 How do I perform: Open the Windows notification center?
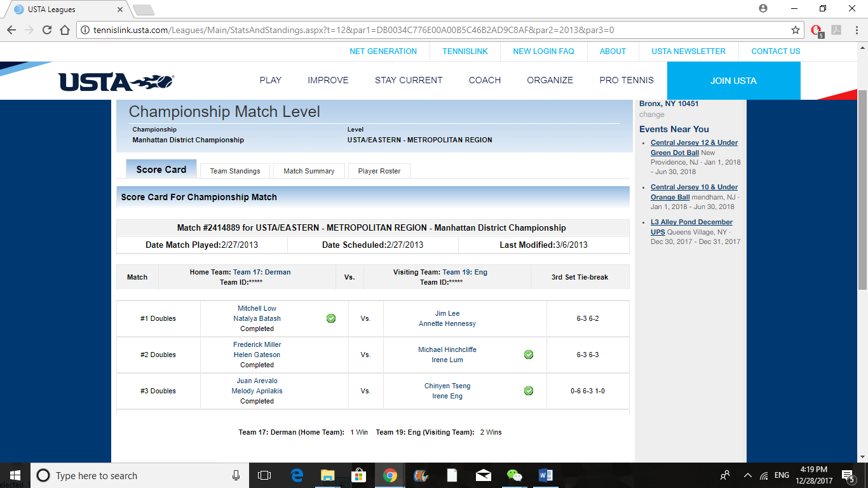[x=847, y=475]
